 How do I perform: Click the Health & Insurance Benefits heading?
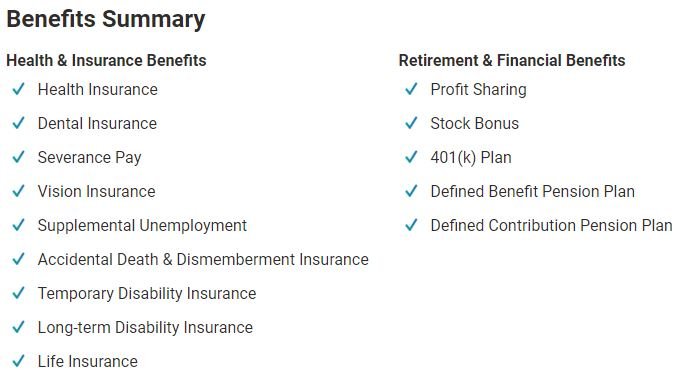tap(106, 60)
